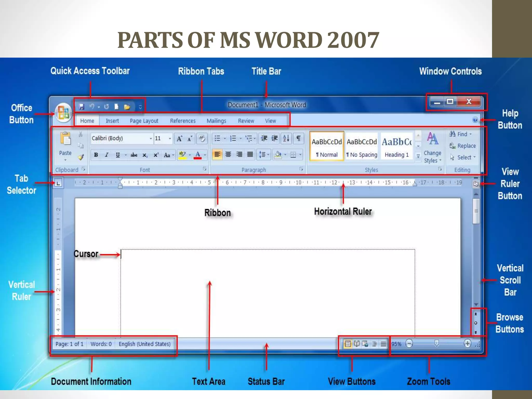Viewport: 532px width, 399px height.
Task: Open the font color dropdown arrow
Action: (205, 155)
